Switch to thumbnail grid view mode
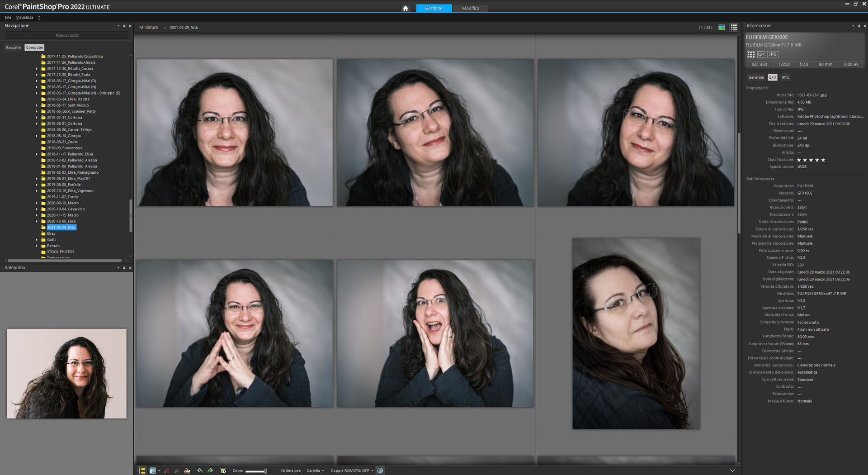868x475 pixels. (x=734, y=28)
